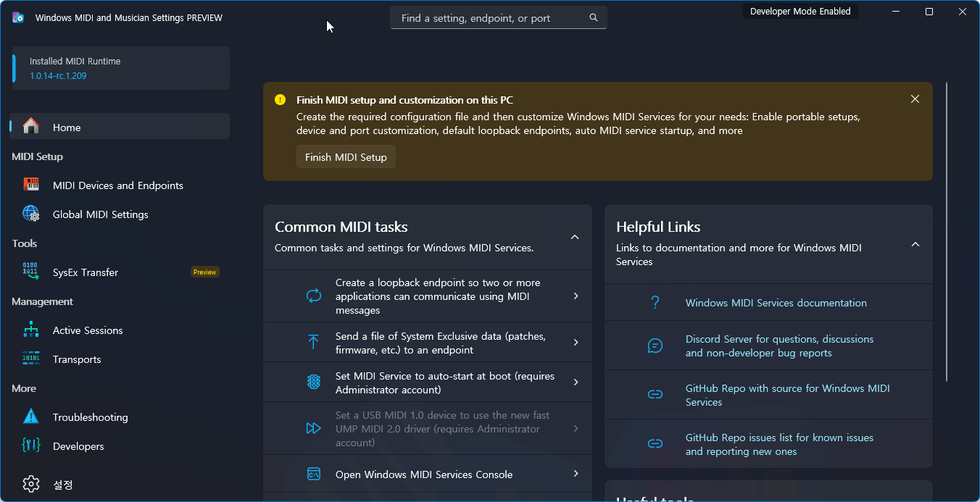Click the Discord chat bubble icon
The height and width of the screenshot is (502, 980).
coord(655,346)
